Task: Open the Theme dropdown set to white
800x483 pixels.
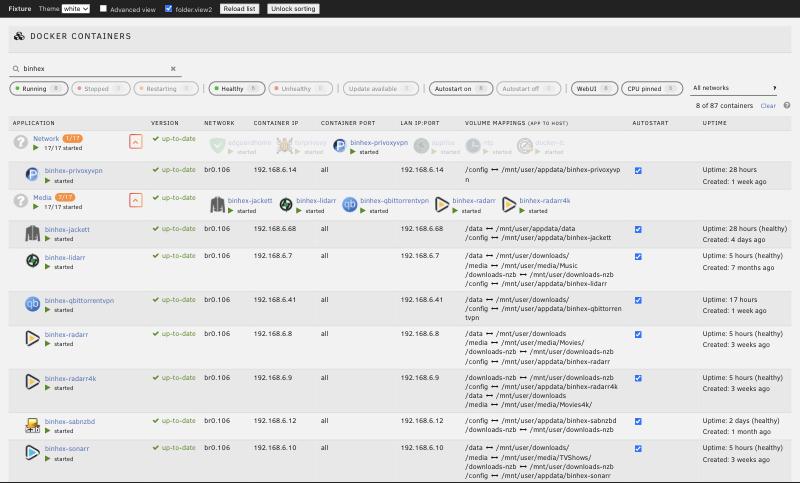Action: pyautogui.click(x=76, y=9)
